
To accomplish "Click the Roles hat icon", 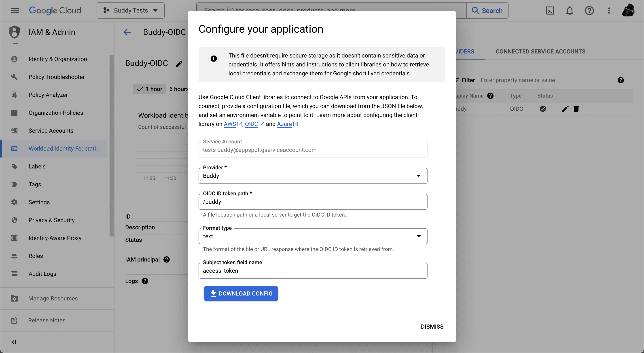I will click(14, 256).
